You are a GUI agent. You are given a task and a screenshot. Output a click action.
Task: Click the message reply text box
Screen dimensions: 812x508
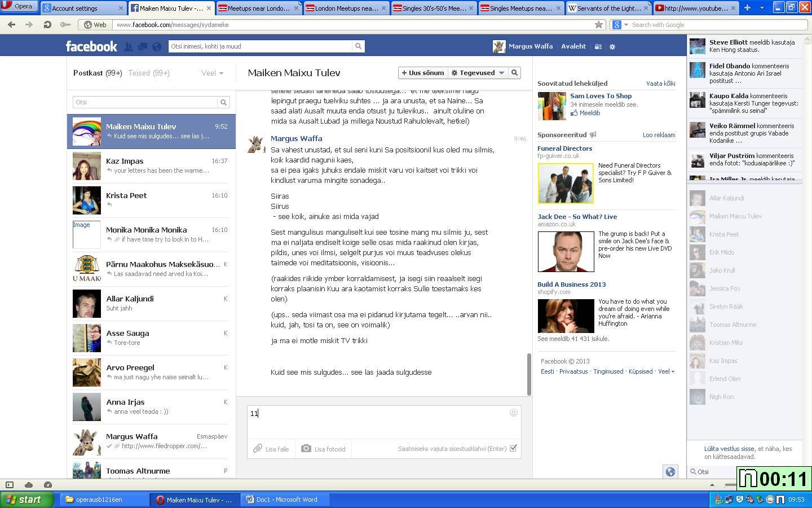tap(384, 421)
